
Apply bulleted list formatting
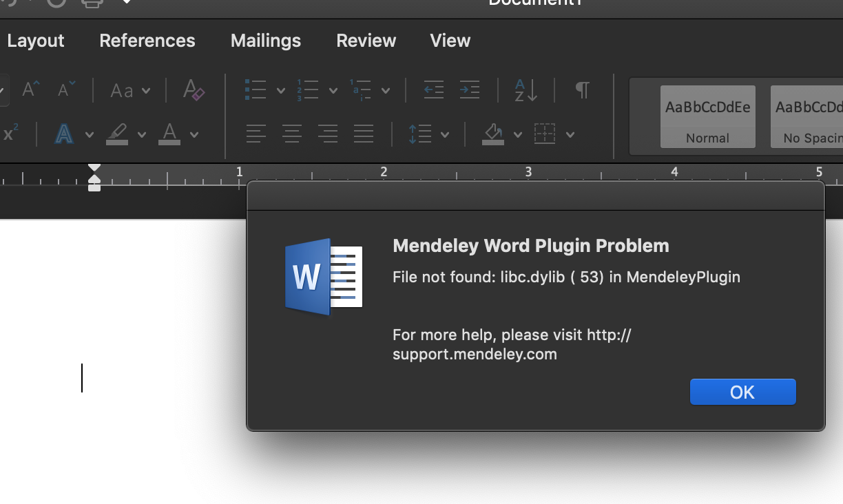pyautogui.click(x=256, y=90)
